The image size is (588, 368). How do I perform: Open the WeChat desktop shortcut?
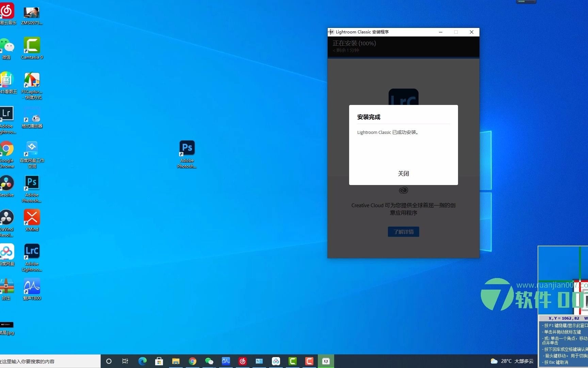point(7,49)
